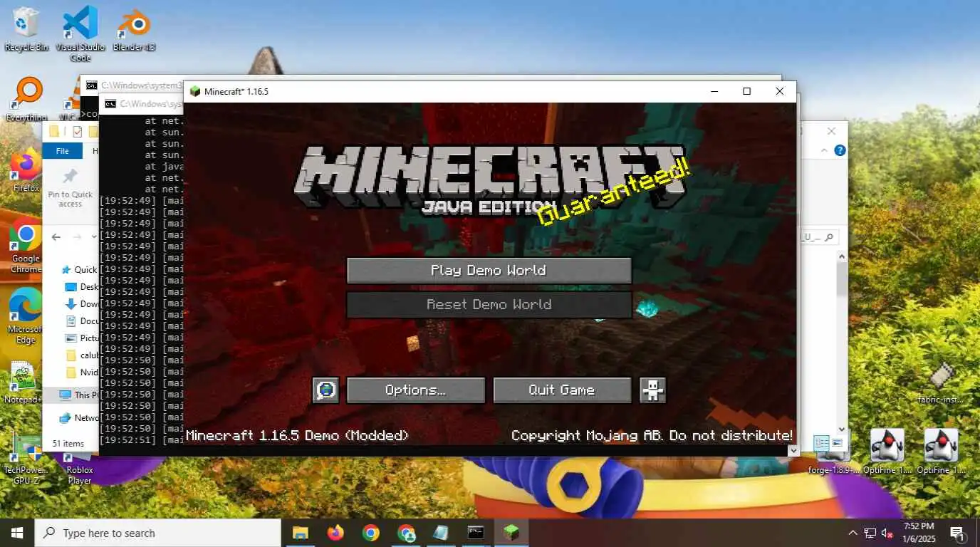Close the File Explorer window

pyautogui.click(x=831, y=131)
